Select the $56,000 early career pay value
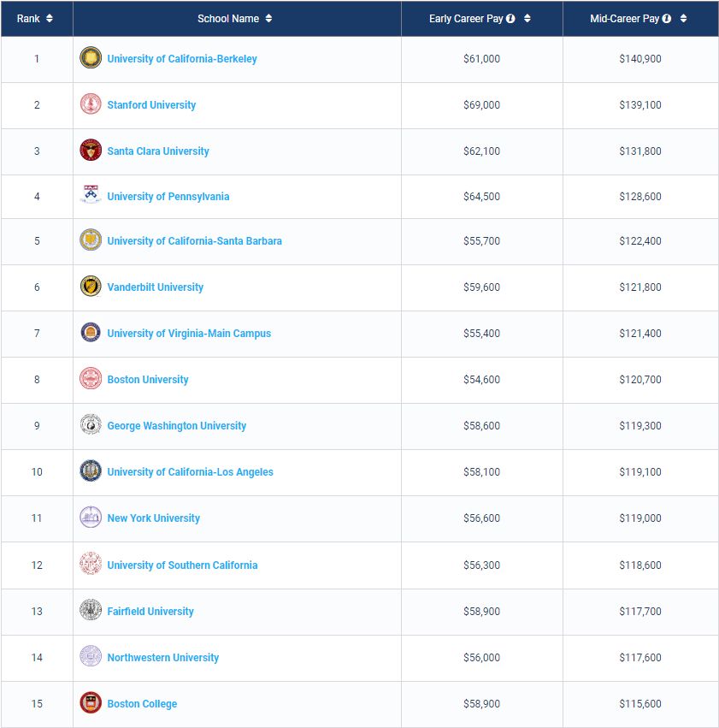Image resolution: width=719 pixels, height=728 pixels. tap(481, 658)
